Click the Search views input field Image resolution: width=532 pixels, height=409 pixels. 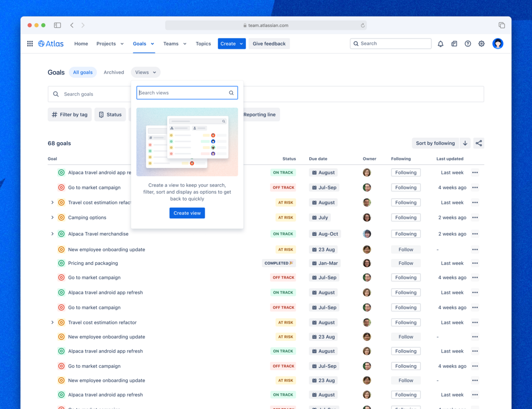[187, 93]
